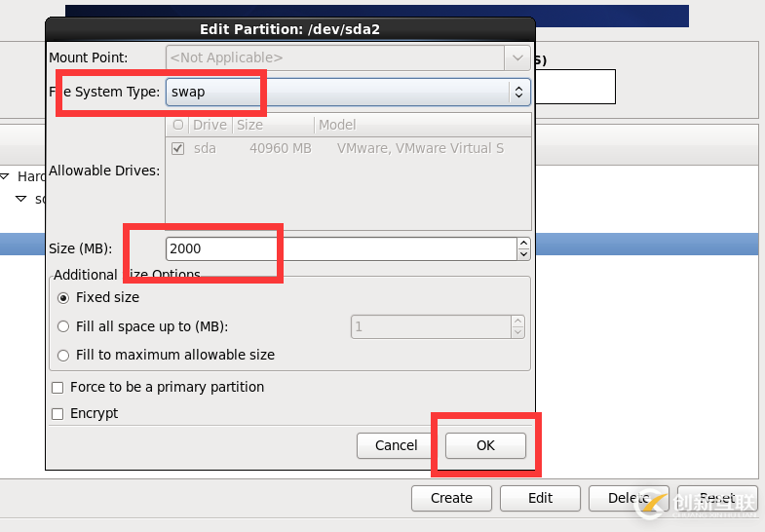Increase Size (MB) with up arrow
This screenshot has width=765, height=532.
pos(523,244)
